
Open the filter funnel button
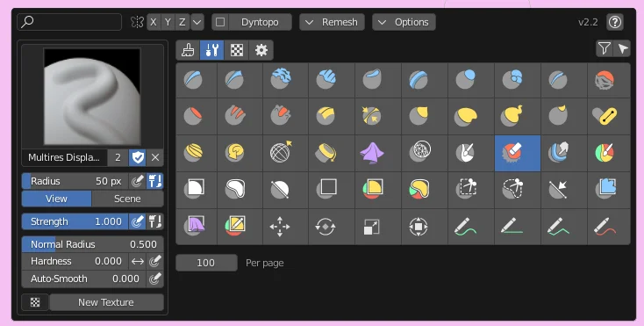(605, 48)
